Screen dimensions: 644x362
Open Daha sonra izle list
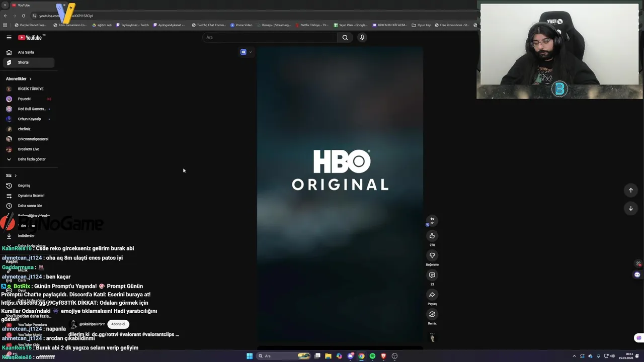pyautogui.click(x=28, y=206)
